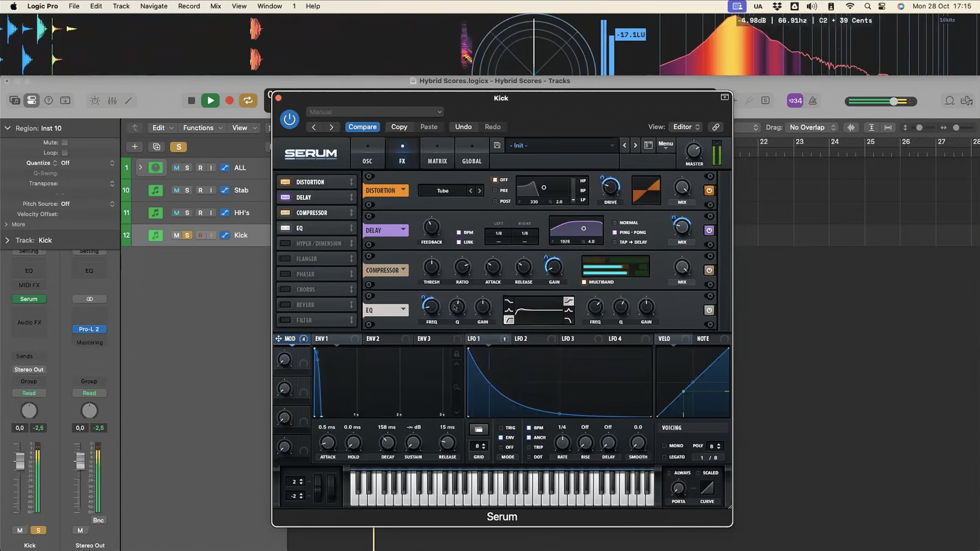Click the Record button in transport

tap(229, 101)
